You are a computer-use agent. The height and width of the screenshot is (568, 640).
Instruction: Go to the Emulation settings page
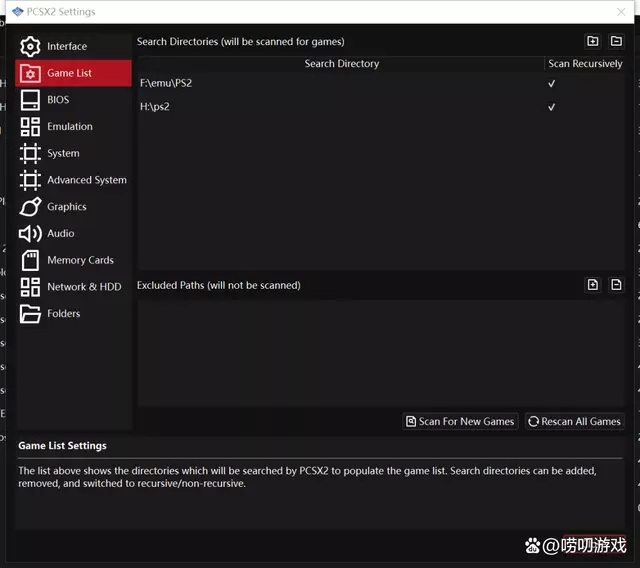(x=73, y=126)
